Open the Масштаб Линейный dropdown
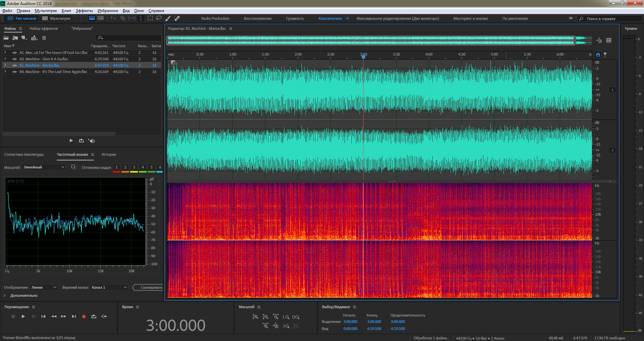This screenshot has height=341, width=644. [44, 167]
